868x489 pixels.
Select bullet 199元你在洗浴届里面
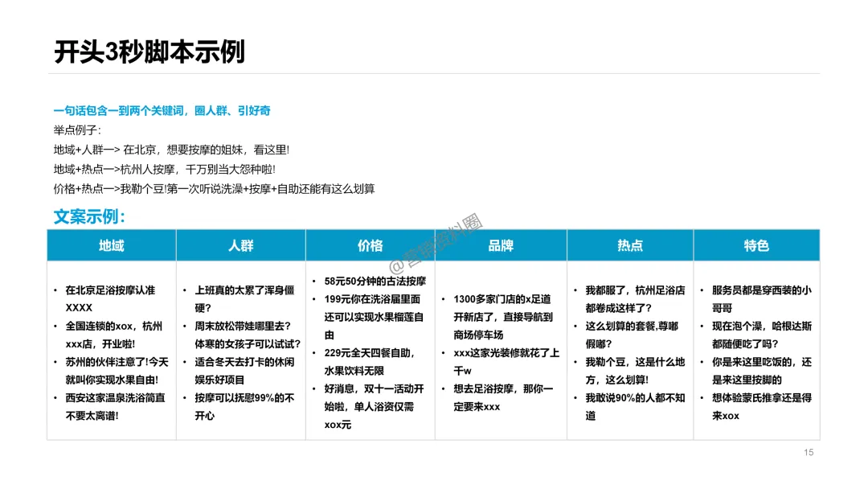pyautogui.click(x=374, y=318)
